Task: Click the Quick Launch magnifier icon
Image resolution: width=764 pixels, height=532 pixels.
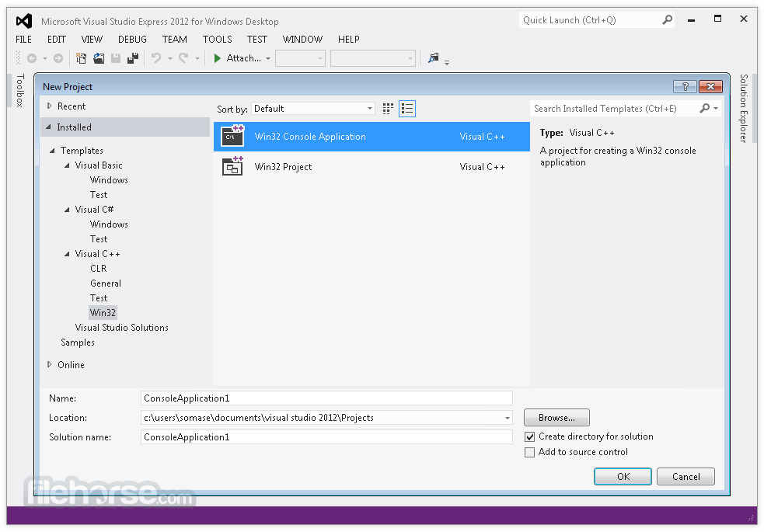Action: [667, 20]
